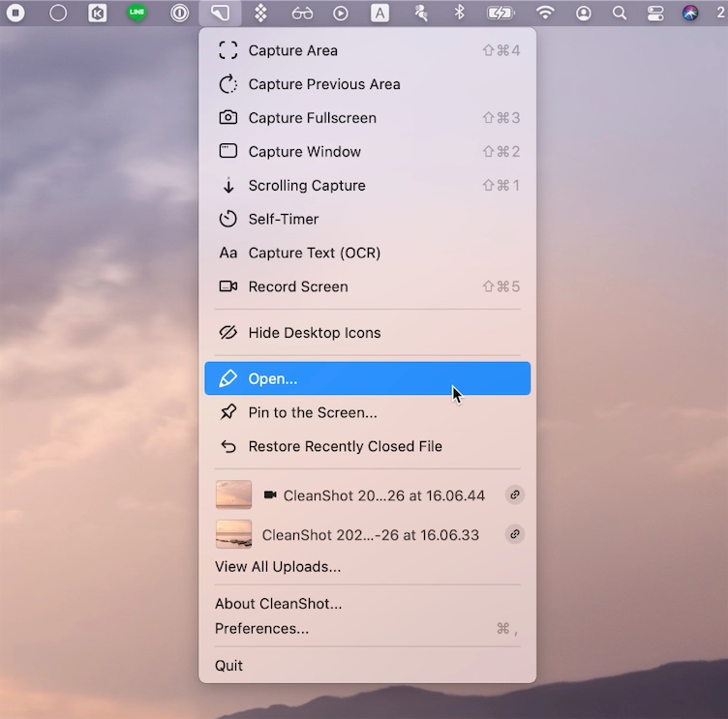Open thumbnail of 16.06.33 screenshot
Screen dimensions: 728x719
(x=233, y=534)
